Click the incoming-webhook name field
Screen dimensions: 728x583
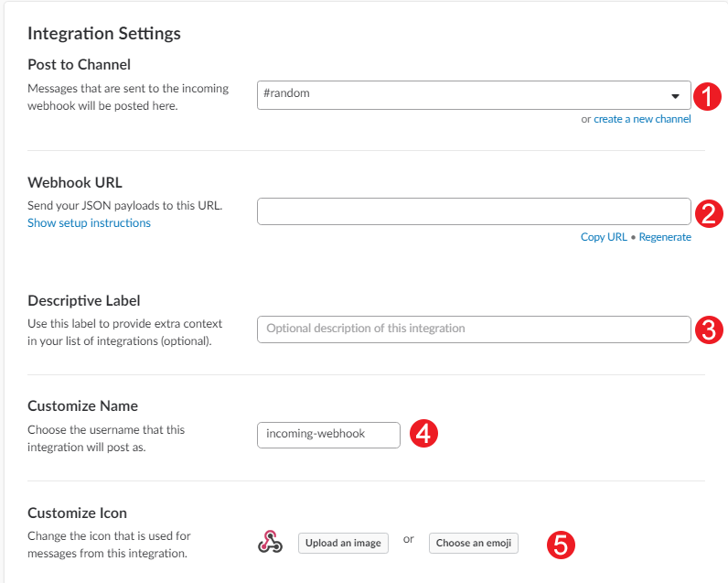(x=328, y=435)
